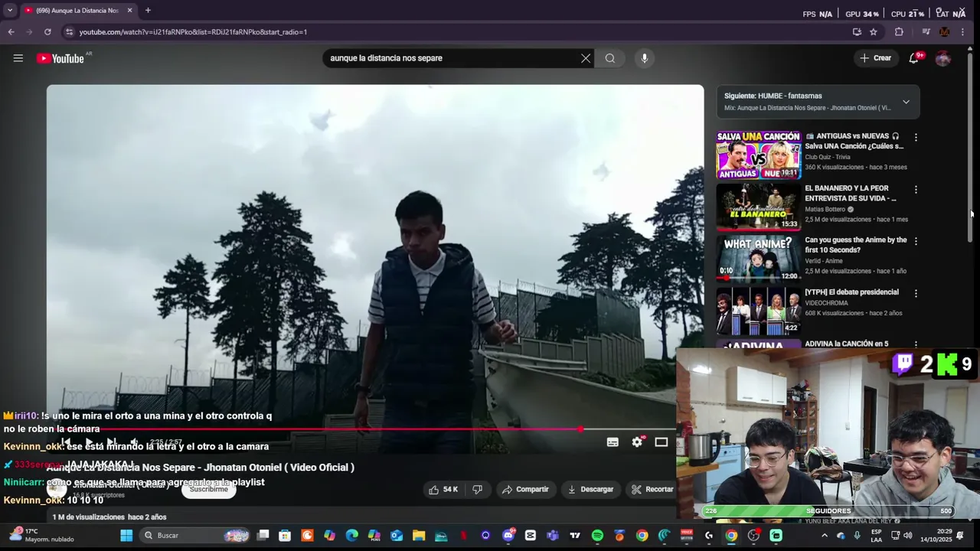This screenshot has height=551, width=980.
Task: Go to the previous video
Action: (x=67, y=442)
